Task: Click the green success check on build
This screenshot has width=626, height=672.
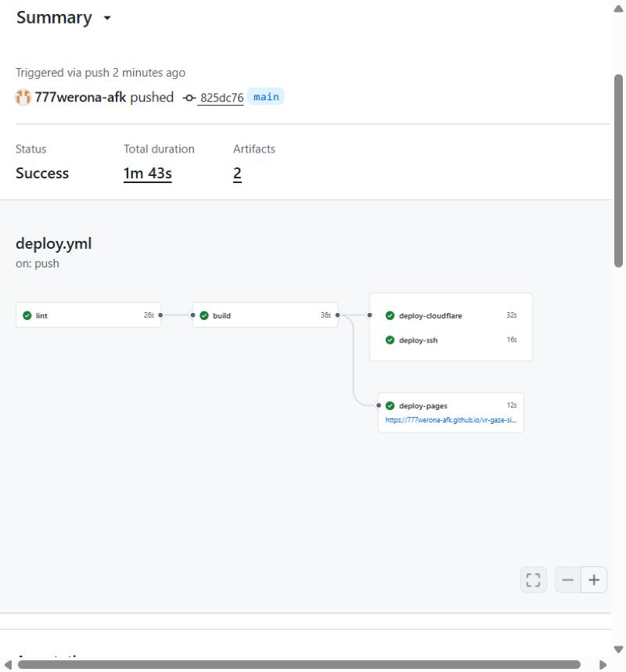Action: click(204, 315)
